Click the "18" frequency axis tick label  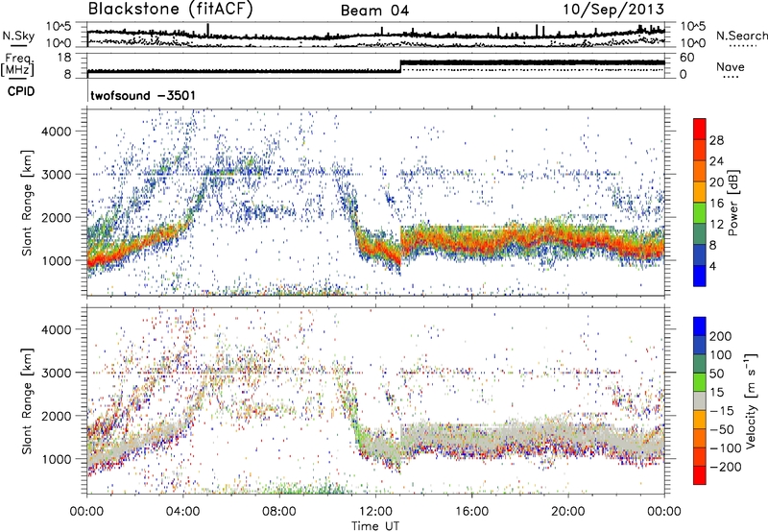pos(63,58)
